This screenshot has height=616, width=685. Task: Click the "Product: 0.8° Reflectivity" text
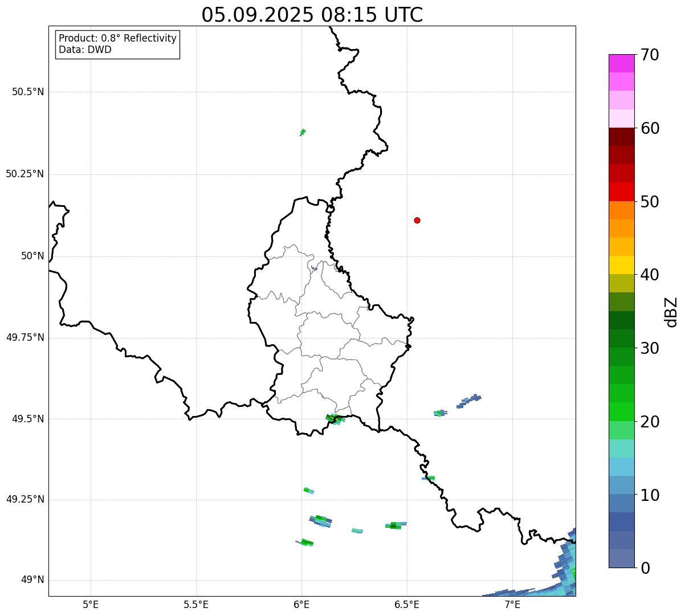(118, 38)
